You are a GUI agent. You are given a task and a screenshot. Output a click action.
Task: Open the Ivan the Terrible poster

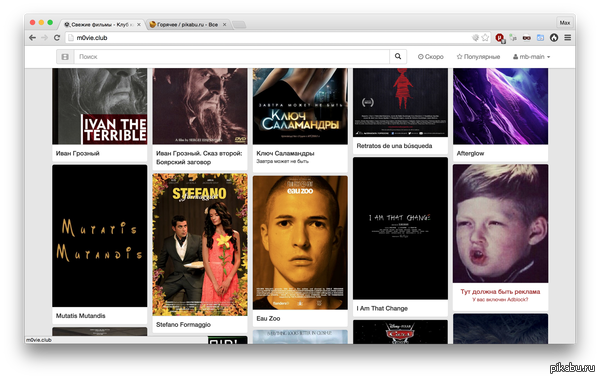tap(99, 106)
